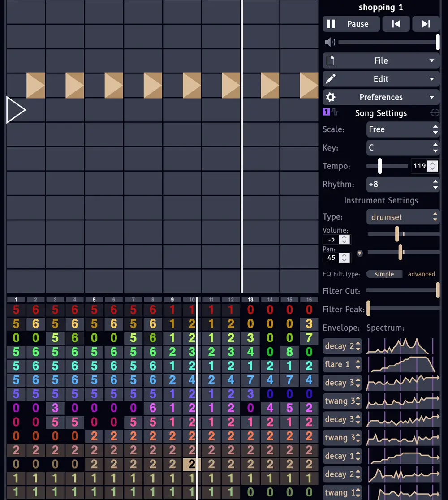Click the skip-to-next-bar icon
The image size is (448, 500).
pos(426,24)
